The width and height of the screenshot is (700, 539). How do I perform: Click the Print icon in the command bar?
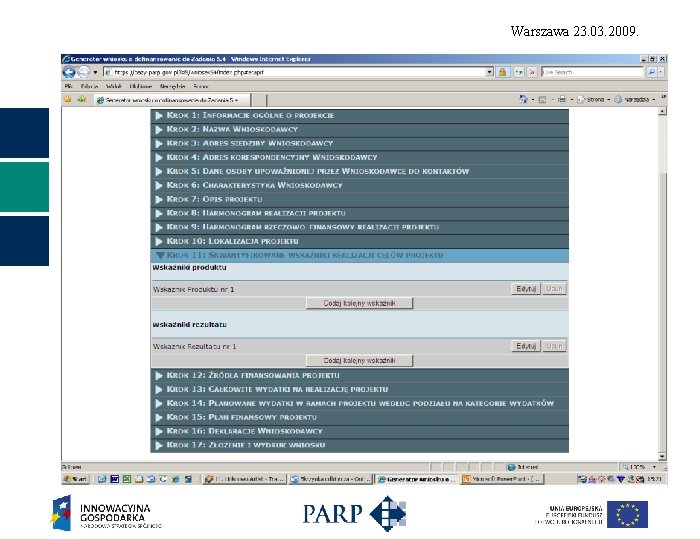click(x=562, y=100)
